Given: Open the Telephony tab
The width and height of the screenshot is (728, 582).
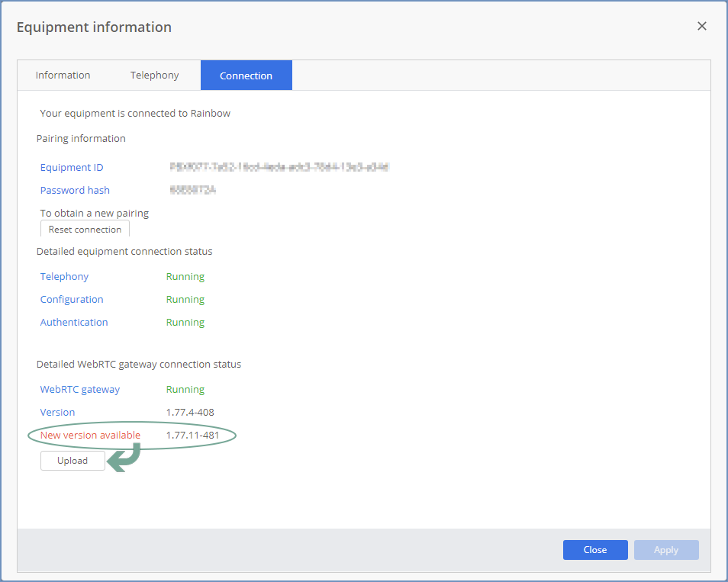Looking at the screenshot, I should click(x=154, y=76).
